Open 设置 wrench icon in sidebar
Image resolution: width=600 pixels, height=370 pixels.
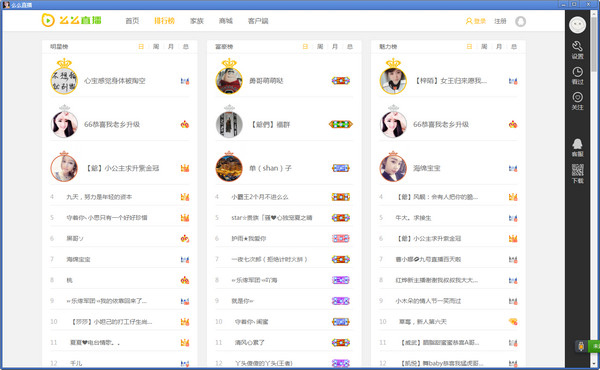[x=577, y=50]
